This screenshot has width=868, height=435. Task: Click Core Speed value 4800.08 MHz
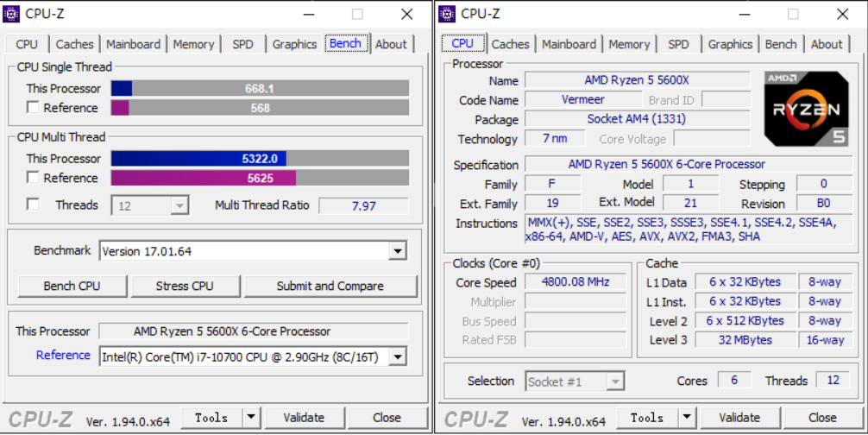coord(576,281)
